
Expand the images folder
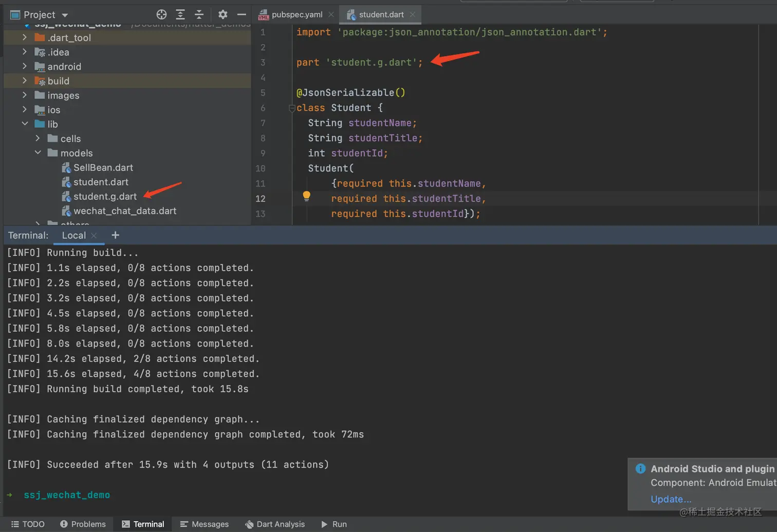24,95
